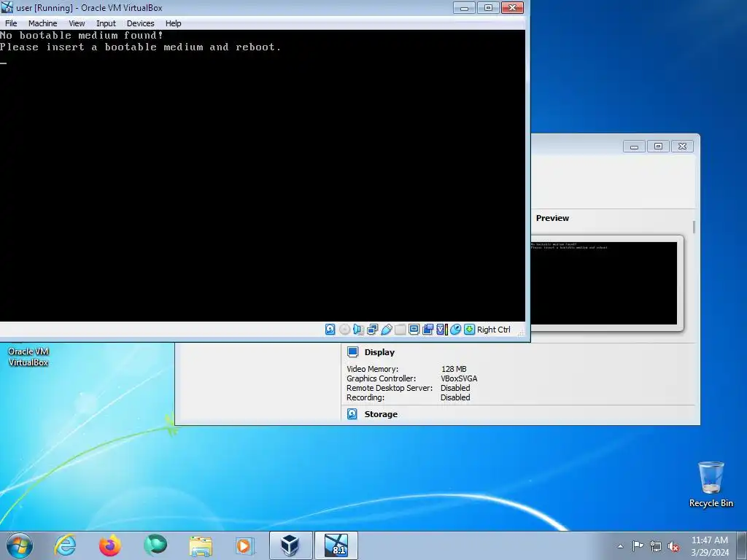Show hidden system tray icons
Screen dimensions: 747x560
point(620,546)
